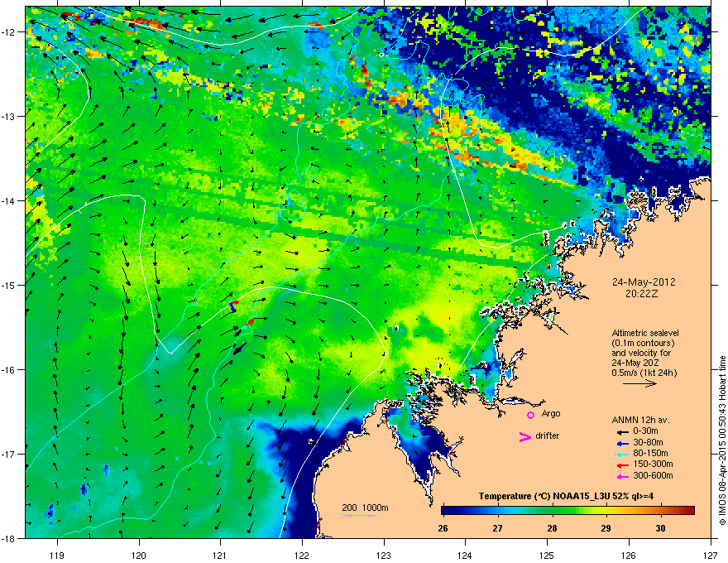Viewport: 728px width, 563px height.
Task: Click the magenta 300-600m legend arrow
Action: point(621,476)
